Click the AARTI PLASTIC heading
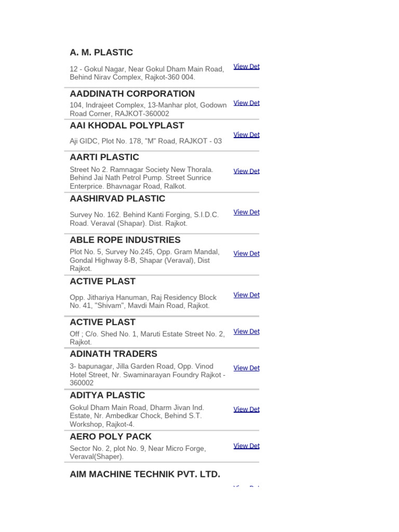This screenshot has width=399, height=532. (104, 157)
